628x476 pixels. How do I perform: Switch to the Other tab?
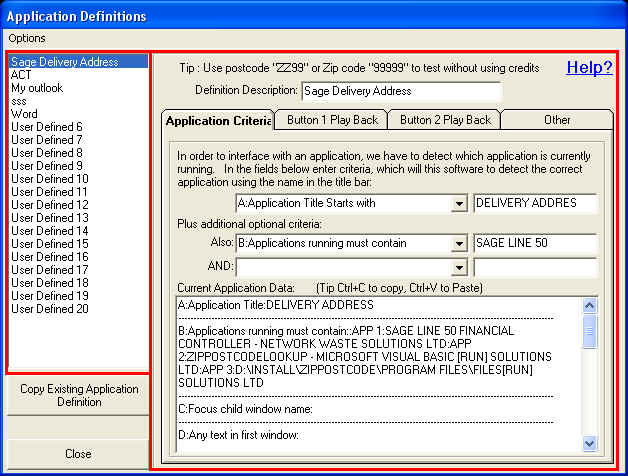[557, 120]
